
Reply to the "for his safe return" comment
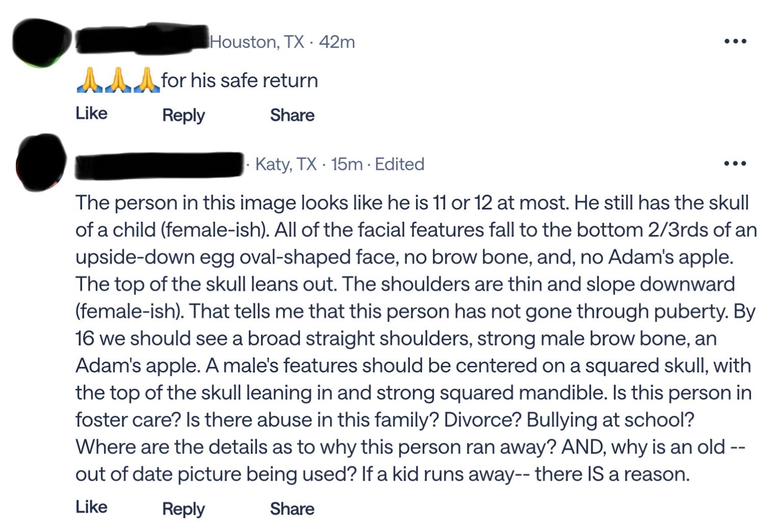click(x=184, y=115)
